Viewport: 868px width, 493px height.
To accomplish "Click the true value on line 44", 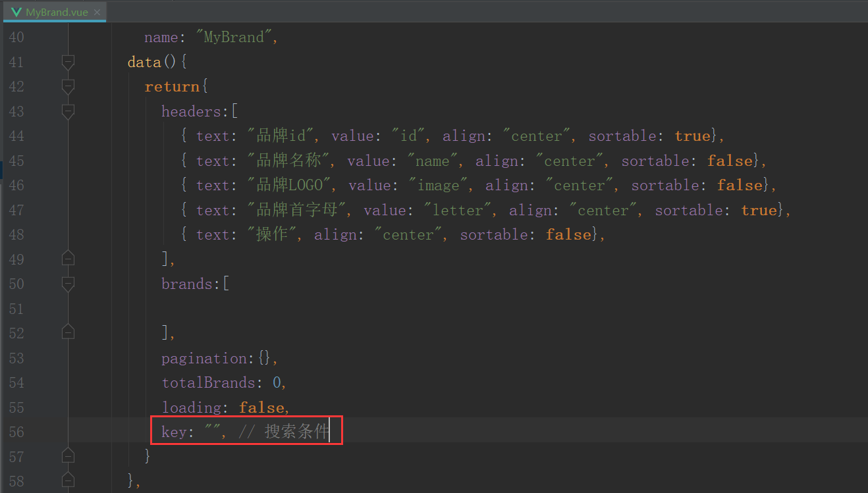I will pyautogui.click(x=692, y=136).
